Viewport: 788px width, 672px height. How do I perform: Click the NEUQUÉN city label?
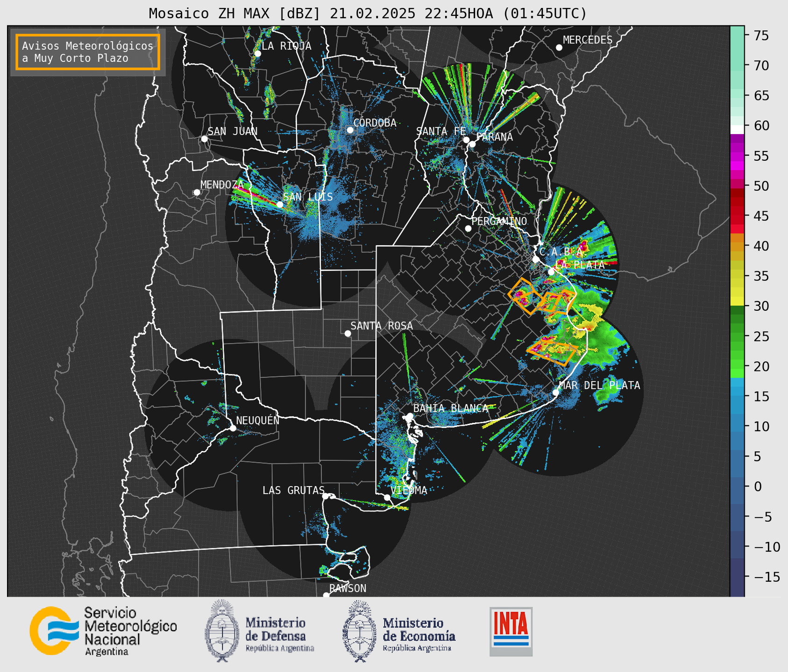point(258,420)
